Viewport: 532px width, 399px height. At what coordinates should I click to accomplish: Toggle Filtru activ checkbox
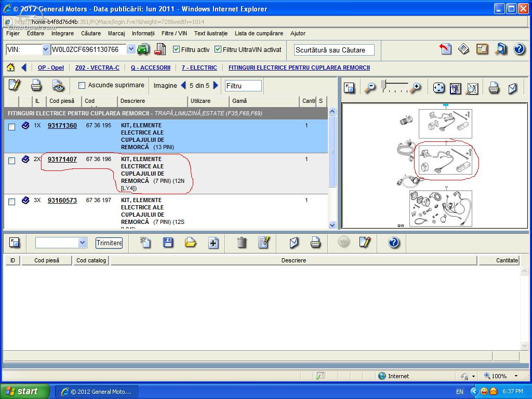pyautogui.click(x=176, y=49)
